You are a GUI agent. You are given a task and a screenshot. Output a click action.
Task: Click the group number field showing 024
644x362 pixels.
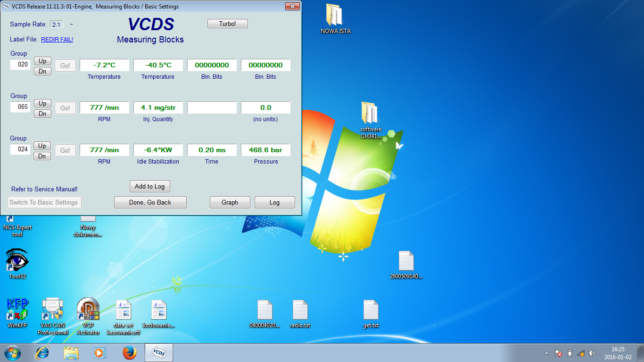coord(20,149)
